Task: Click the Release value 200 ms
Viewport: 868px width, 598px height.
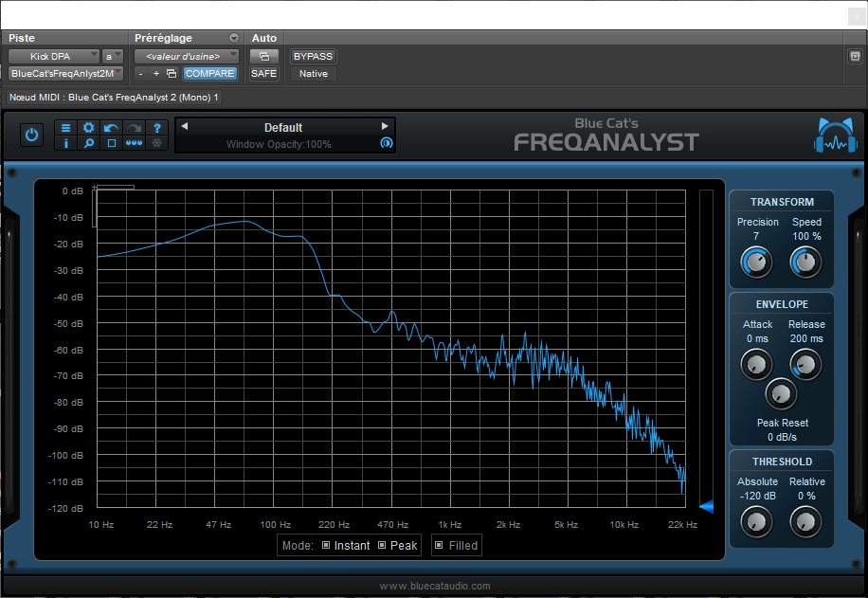Action: coord(806,339)
